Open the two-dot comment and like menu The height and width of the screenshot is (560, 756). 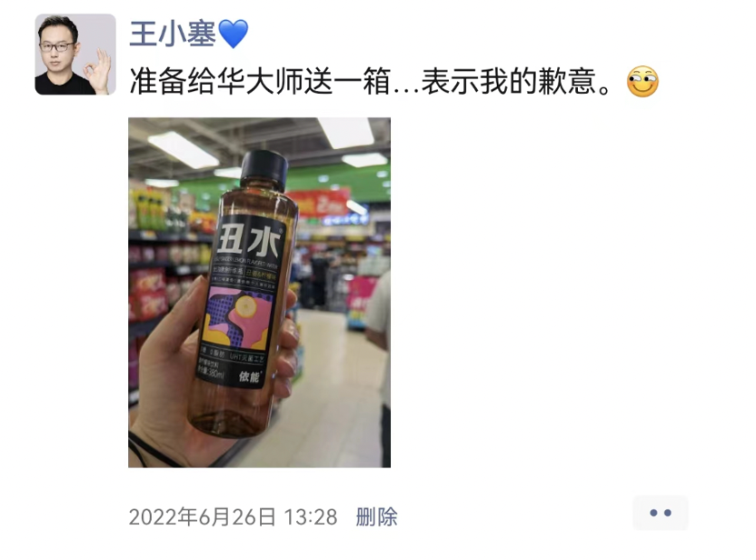click(660, 513)
